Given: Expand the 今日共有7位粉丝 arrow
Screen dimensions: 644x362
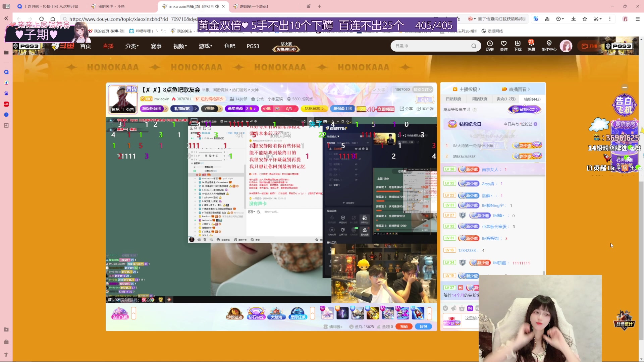Looking at the screenshot, I should pyautogui.click(x=536, y=124).
